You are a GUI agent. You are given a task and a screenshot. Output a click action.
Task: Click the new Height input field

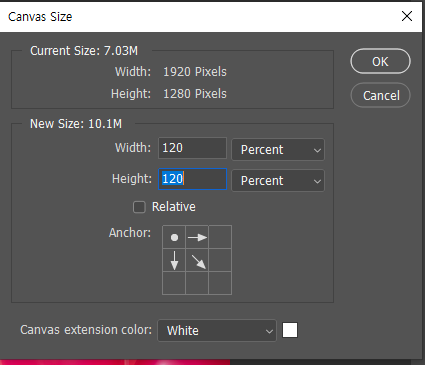point(192,179)
